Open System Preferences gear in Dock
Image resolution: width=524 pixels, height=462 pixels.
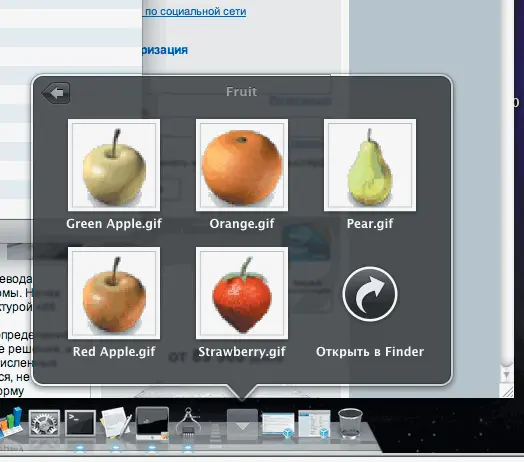(44, 424)
